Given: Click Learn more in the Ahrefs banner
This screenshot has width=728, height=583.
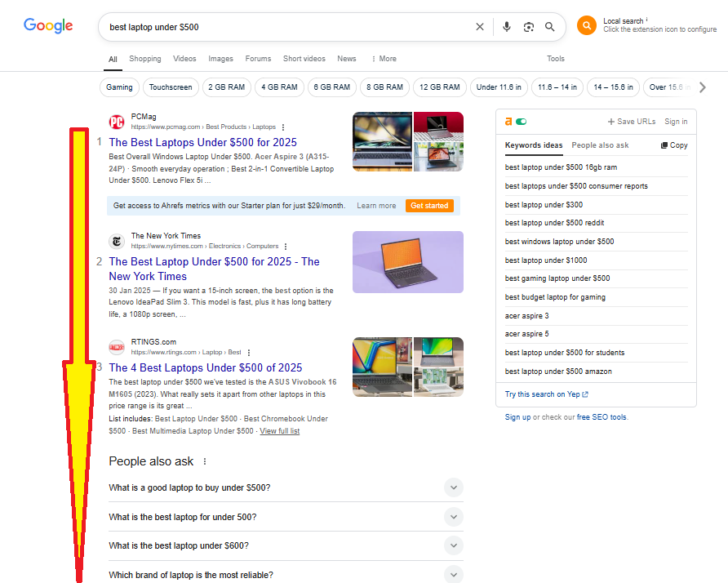Looking at the screenshot, I should coord(376,206).
